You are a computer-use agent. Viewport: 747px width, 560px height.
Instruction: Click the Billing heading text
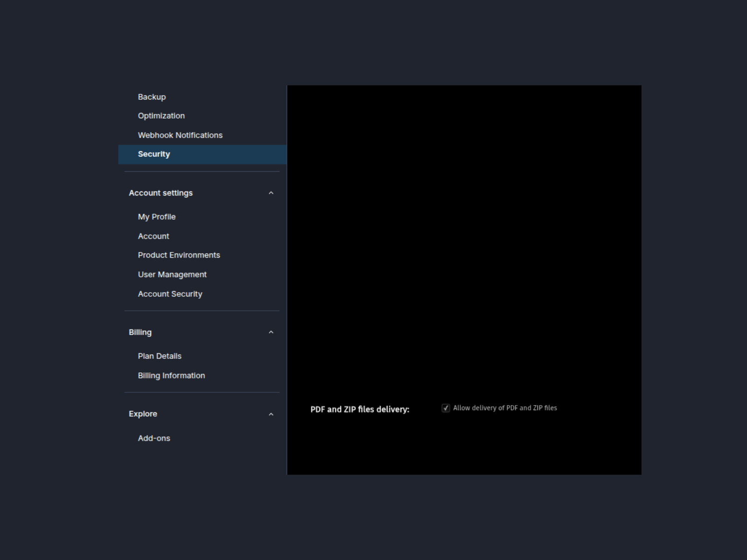(140, 332)
